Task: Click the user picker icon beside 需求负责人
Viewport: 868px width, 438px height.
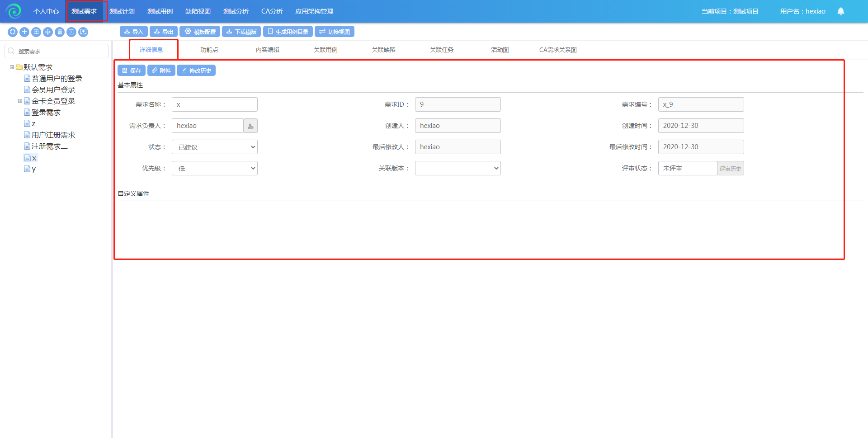Action: click(250, 126)
